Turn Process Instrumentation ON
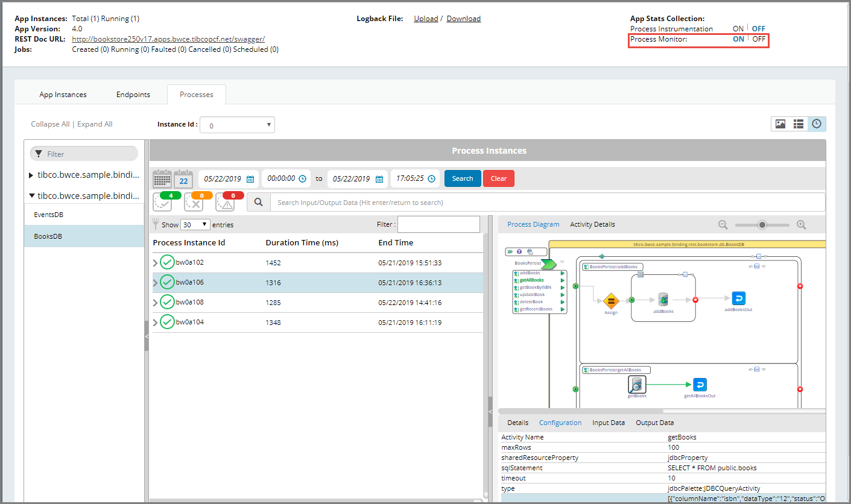The image size is (851, 504). point(738,28)
